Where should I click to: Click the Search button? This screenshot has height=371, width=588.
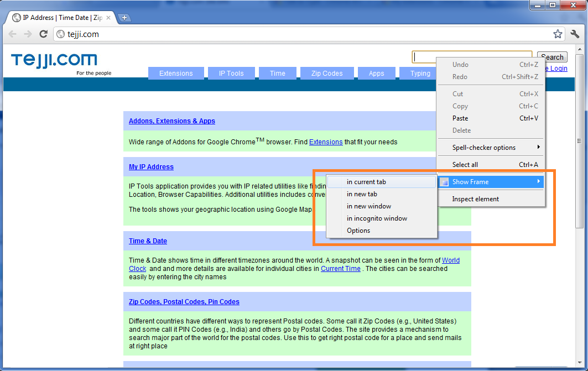pyautogui.click(x=552, y=57)
